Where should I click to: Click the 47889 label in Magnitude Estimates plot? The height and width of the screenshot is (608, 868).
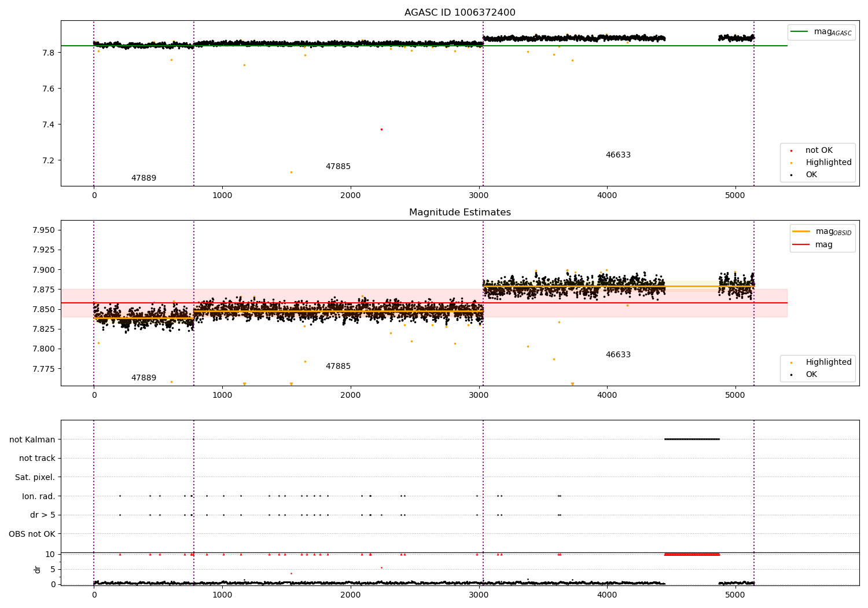click(144, 378)
